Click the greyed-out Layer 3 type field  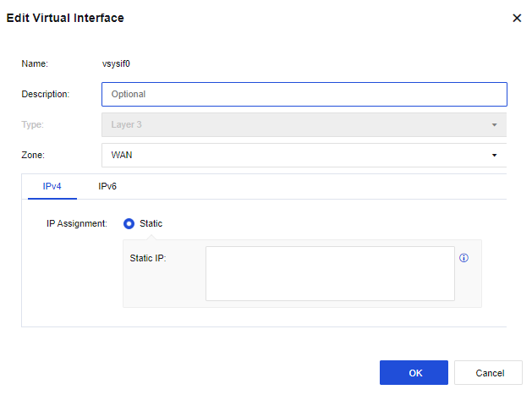tap(296, 125)
